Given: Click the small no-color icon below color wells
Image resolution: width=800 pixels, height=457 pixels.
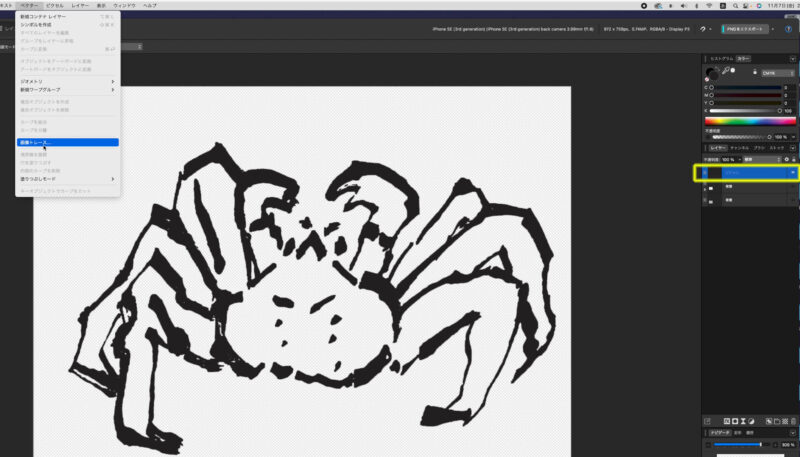Looking at the screenshot, I should click(707, 80).
